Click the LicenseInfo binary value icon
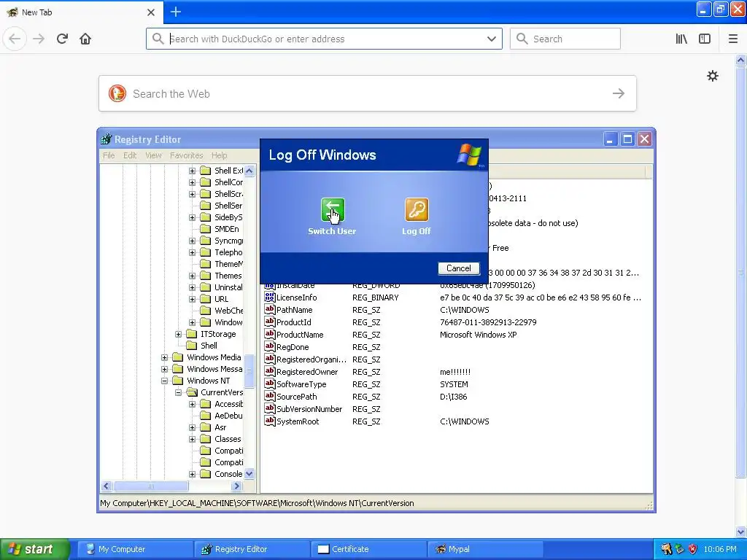 pos(270,297)
